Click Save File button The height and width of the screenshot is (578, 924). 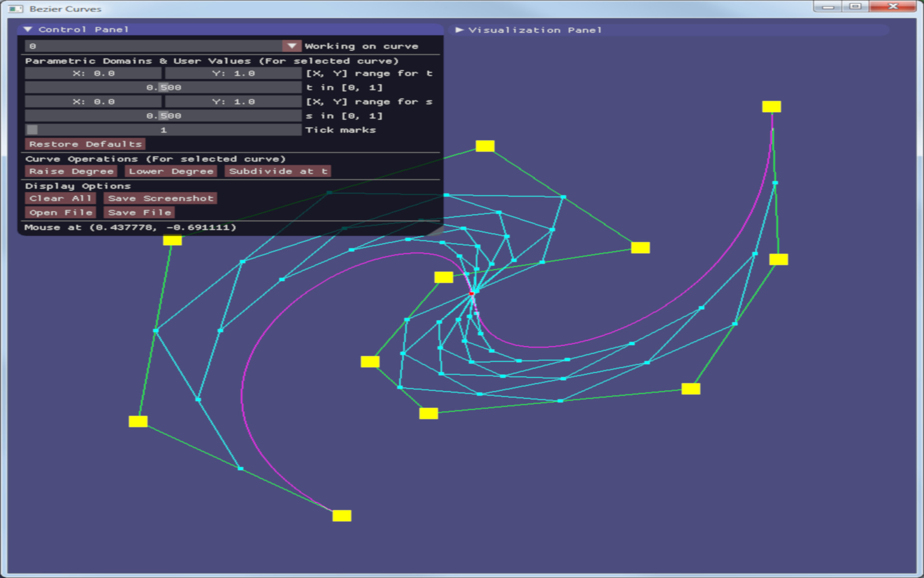(x=139, y=212)
